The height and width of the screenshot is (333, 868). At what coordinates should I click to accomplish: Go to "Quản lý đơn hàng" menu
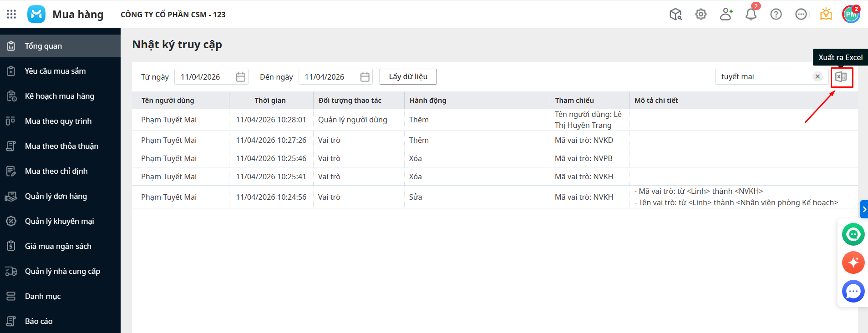tap(56, 196)
